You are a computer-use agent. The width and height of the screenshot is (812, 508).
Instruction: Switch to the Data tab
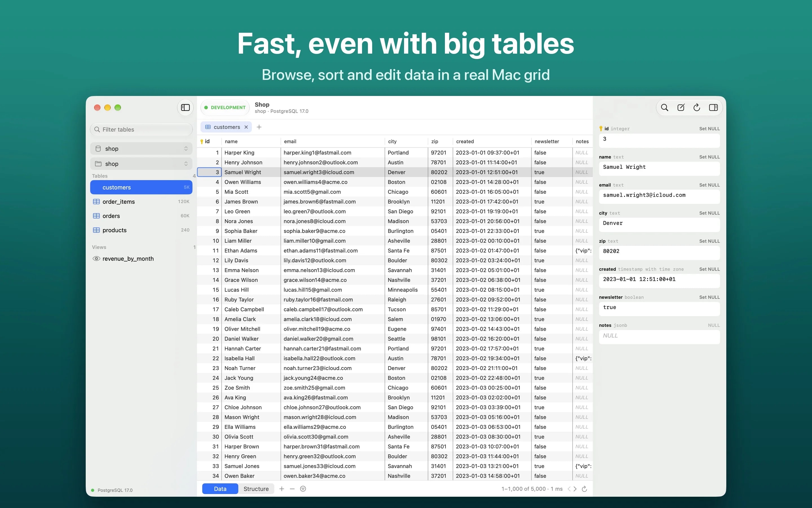[220, 489]
